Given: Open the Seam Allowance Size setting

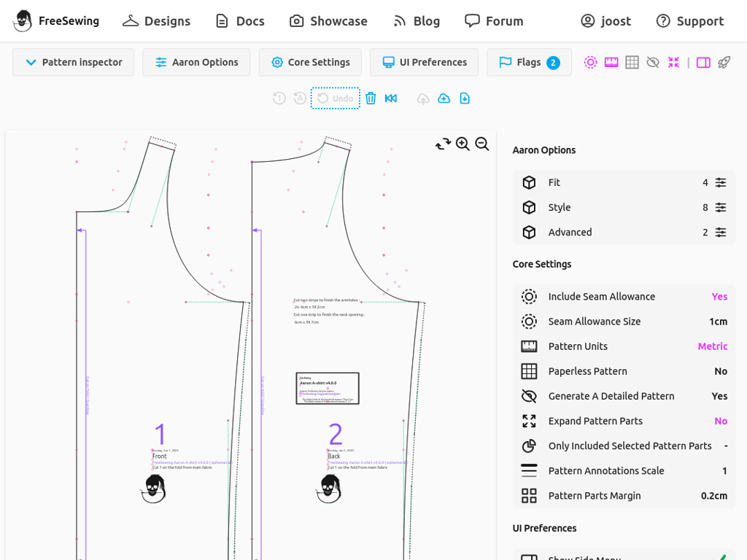Looking at the screenshot, I should click(x=624, y=322).
